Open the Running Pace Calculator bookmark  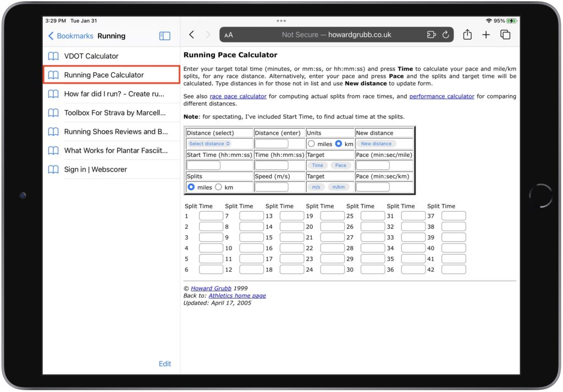[x=111, y=75]
